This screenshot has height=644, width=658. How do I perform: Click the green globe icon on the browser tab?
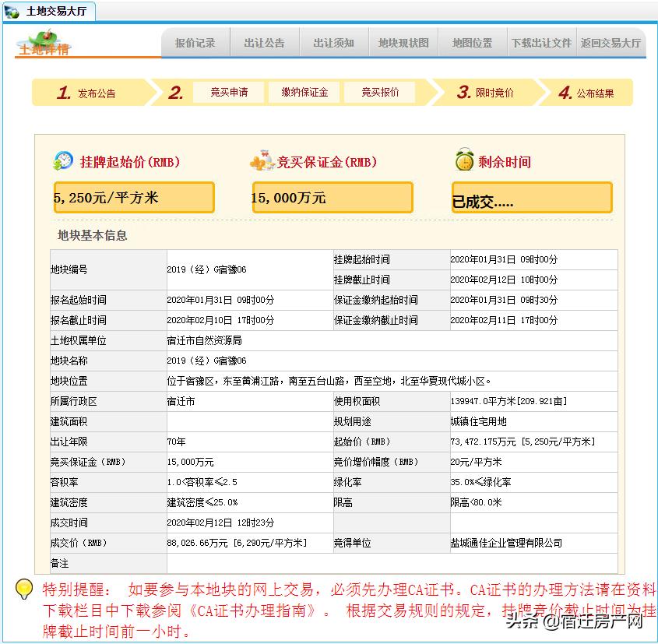coord(12,12)
